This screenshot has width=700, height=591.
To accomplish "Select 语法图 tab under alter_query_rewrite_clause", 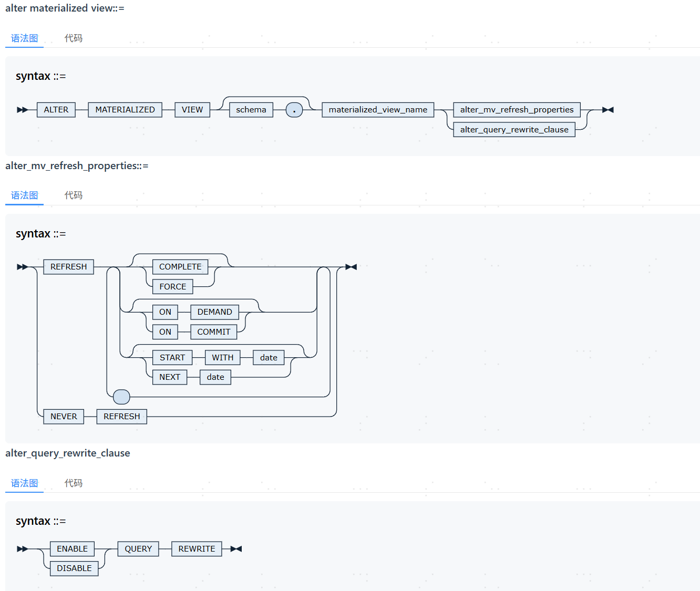I will 25,483.
